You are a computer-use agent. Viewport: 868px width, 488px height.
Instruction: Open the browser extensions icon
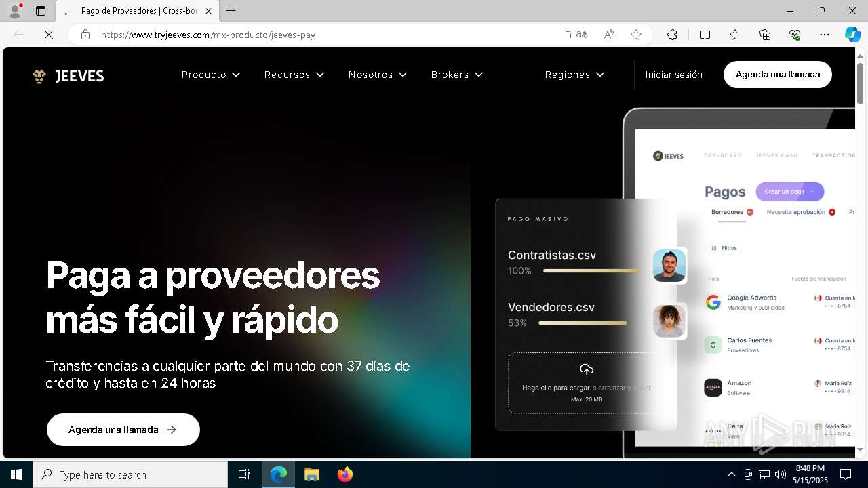click(x=672, y=35)
